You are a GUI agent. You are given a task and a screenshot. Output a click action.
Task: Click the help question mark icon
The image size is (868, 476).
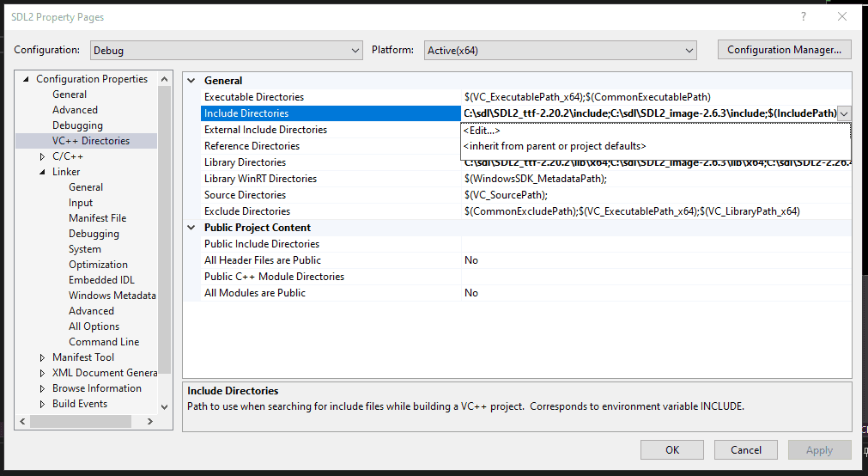pyautogui.click(x=804, y=17)
